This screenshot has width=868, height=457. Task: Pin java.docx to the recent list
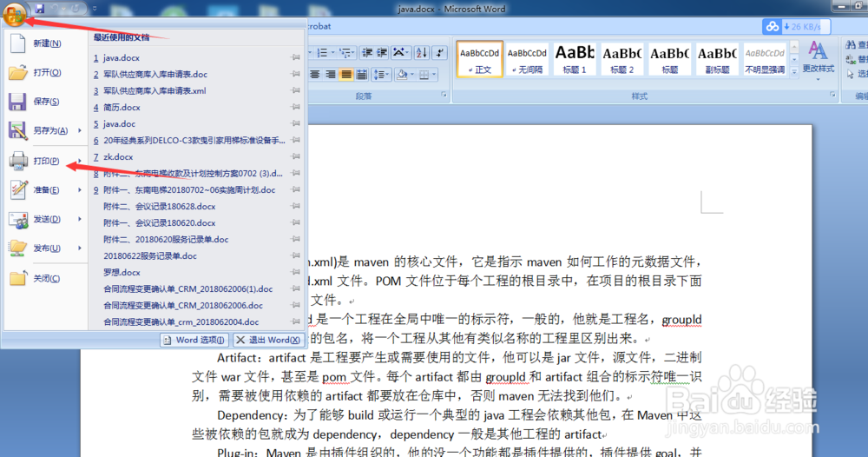296,57
